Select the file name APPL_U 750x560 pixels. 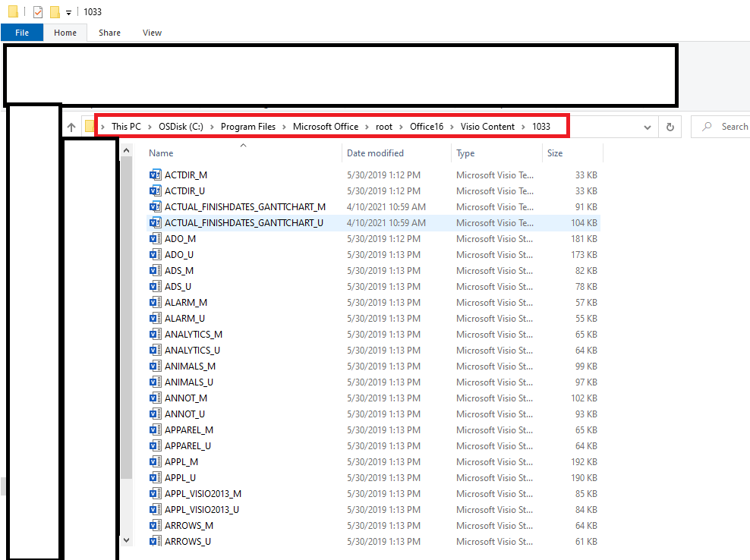181,478
